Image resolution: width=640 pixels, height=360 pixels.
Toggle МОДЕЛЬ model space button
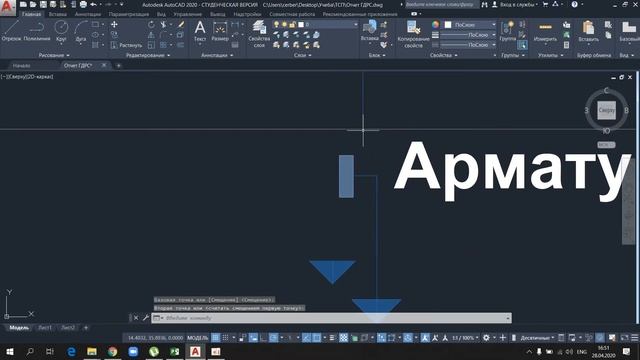click(198, 338)
